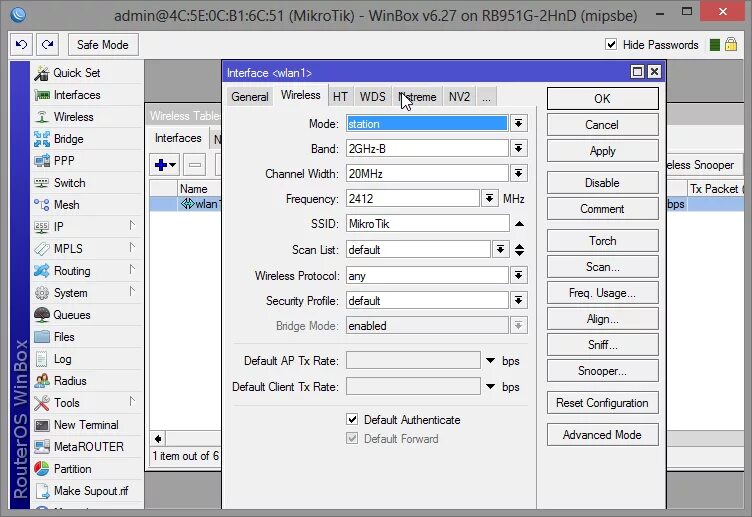Open the Wireless Protocol dropdown arrow

[x=518, y=275]
